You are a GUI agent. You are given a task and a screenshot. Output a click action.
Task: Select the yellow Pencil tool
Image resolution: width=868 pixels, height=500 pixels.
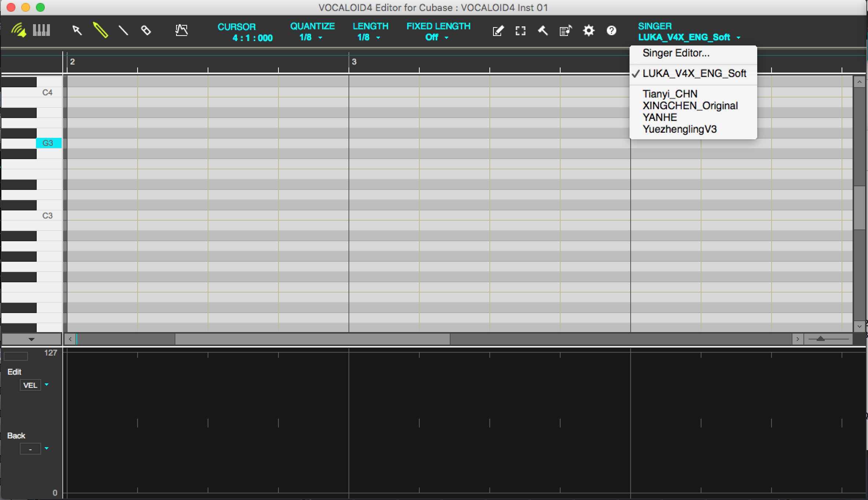[x=101, y=30]
